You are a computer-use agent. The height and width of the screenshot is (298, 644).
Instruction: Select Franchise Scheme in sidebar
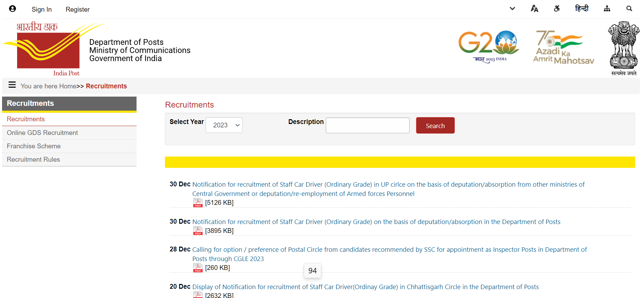pyautogui.click(x=34, y=146)
